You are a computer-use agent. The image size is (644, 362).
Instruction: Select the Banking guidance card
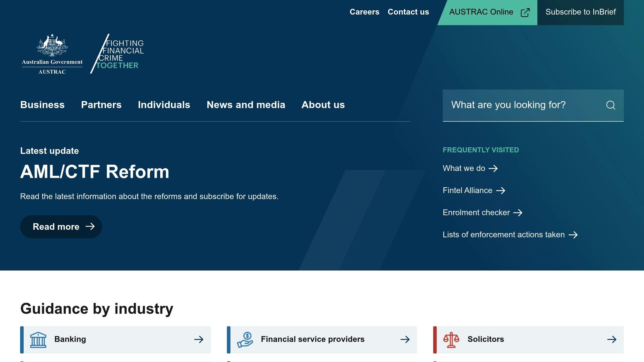point(115,340)
